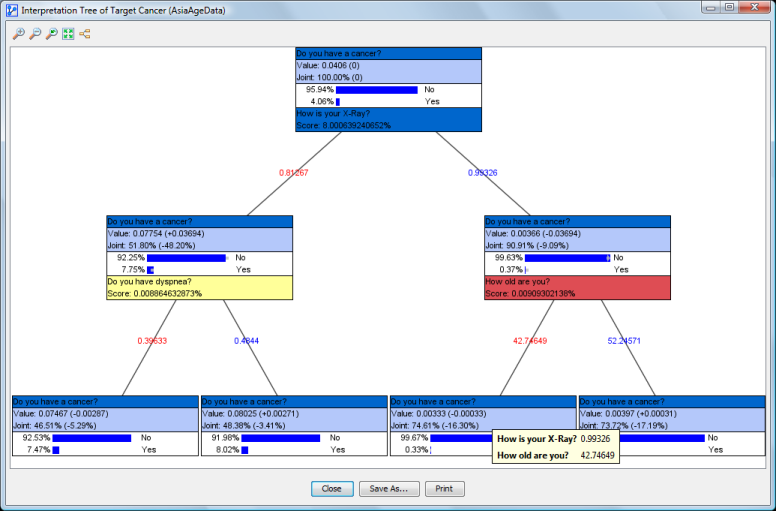Click the window title bar app icon

(10, 9)
